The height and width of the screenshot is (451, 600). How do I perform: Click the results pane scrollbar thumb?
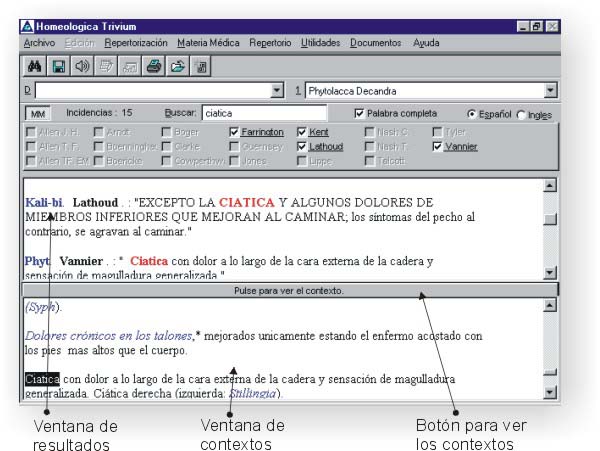[550, 219]
